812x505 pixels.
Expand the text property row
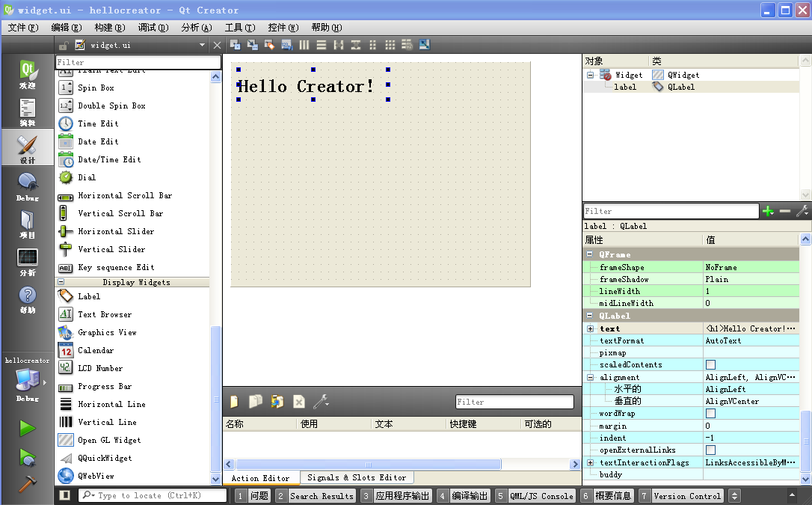click(x=590, y=328)
